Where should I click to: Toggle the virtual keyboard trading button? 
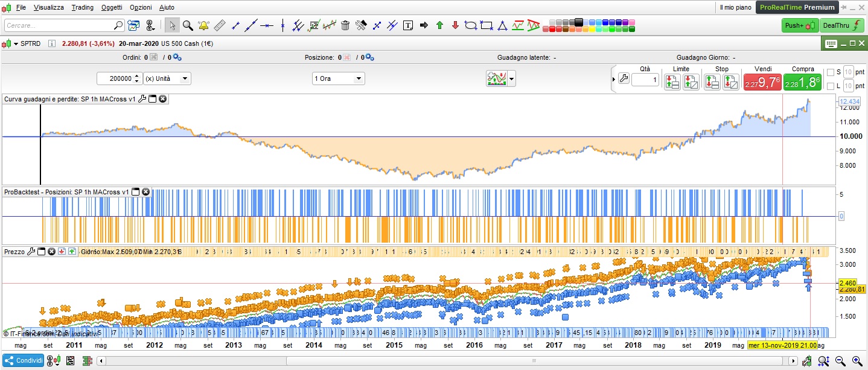pyautogui.click(x=831, y=43)
